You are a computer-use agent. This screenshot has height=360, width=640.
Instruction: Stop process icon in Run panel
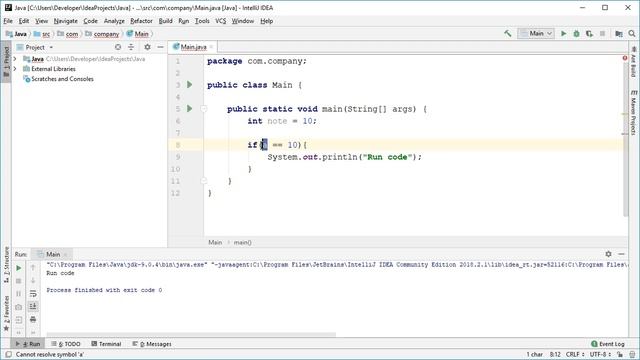[x=18, y=281]
